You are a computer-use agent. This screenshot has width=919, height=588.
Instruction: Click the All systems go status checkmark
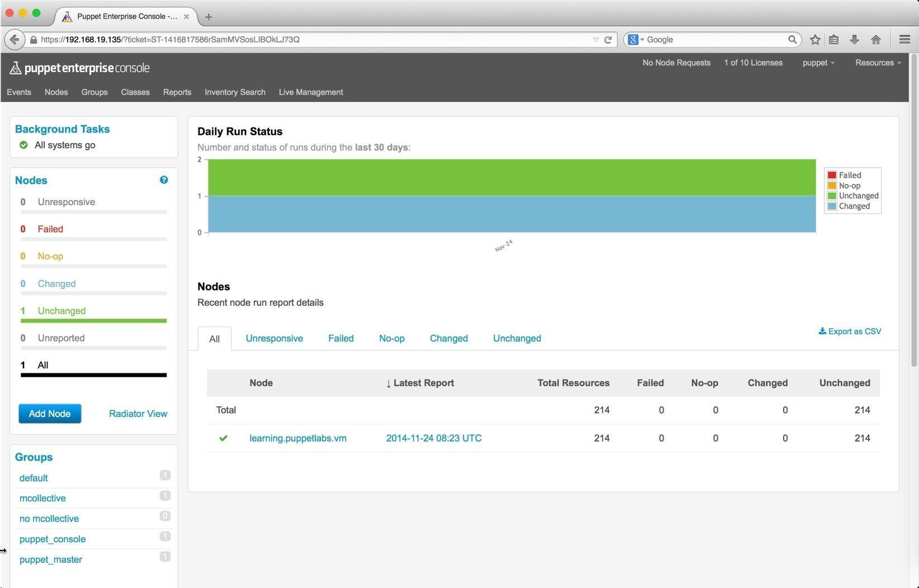23,145
